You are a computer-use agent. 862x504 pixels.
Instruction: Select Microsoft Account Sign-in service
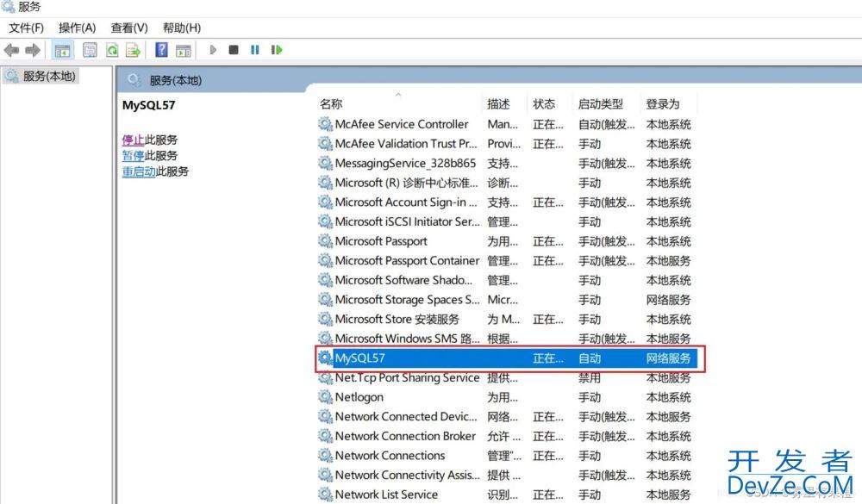pyautogui.click(x=406, y=202)
